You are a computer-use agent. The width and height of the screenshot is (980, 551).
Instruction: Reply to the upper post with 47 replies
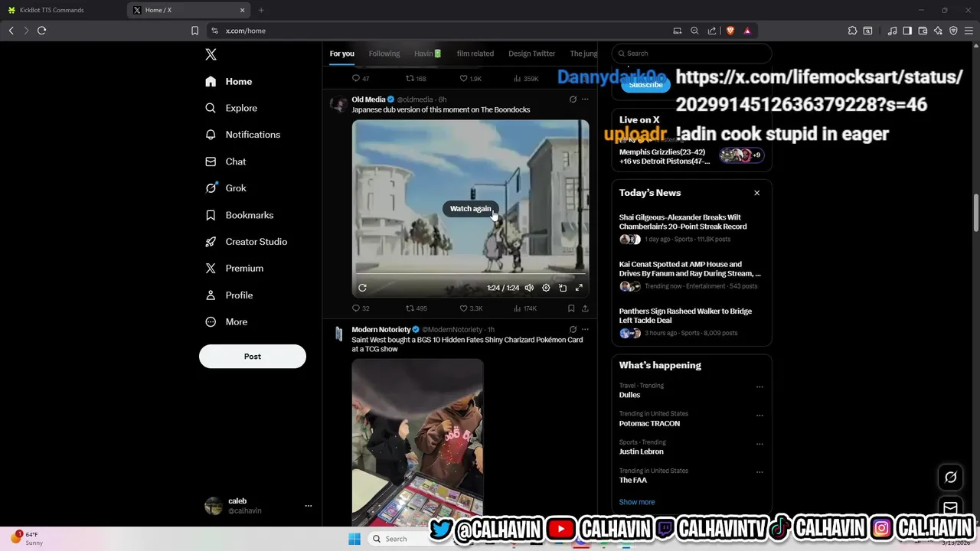(x=360, y=78)
